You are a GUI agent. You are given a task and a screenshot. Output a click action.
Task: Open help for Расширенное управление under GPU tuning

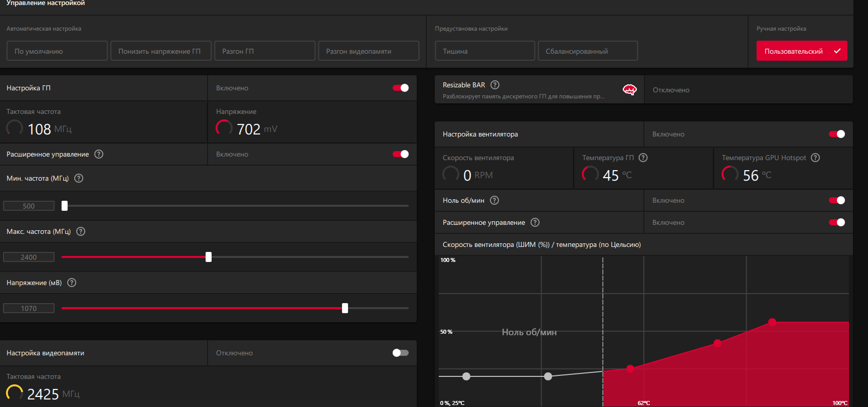(99, 154)
